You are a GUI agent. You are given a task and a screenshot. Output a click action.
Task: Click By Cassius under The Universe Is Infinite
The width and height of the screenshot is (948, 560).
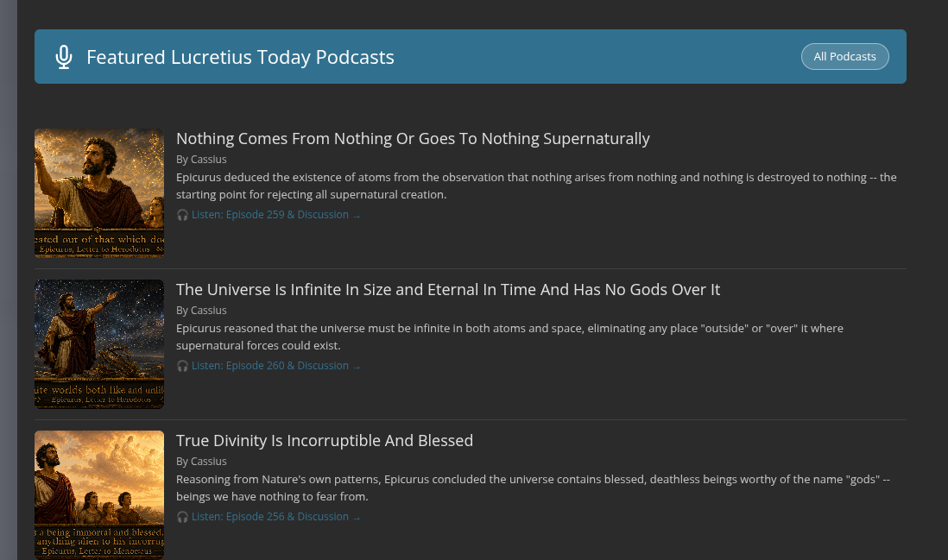click(201, 311)
